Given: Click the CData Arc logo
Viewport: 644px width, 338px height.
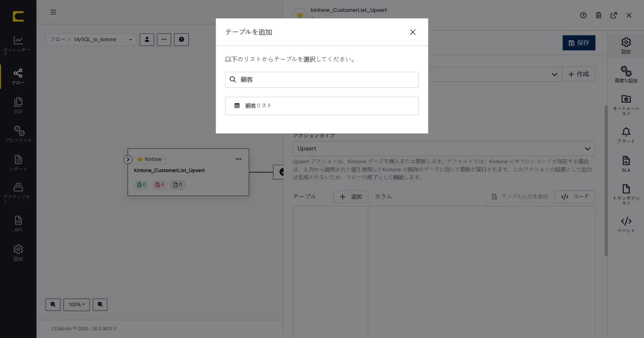Looking at the screenshot, I should [x=18, y=16].
